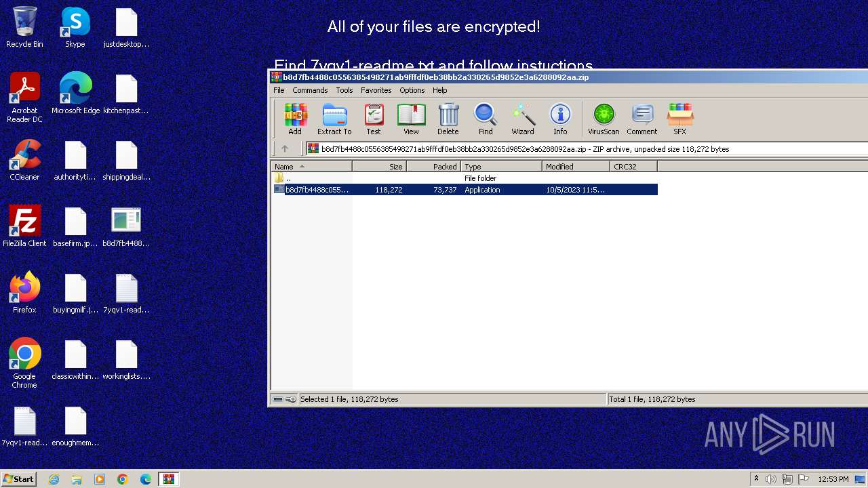Select Microsoft Edge desktop shortcut
868x488 pixels.
tap(75, 94)
